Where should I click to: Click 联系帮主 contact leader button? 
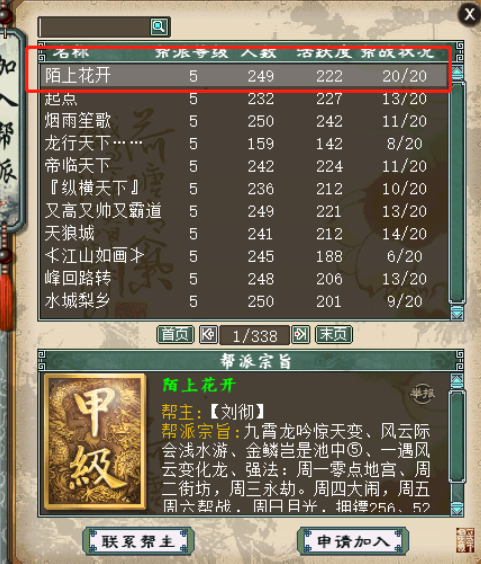pyautogui.click(x=139, y=541)
